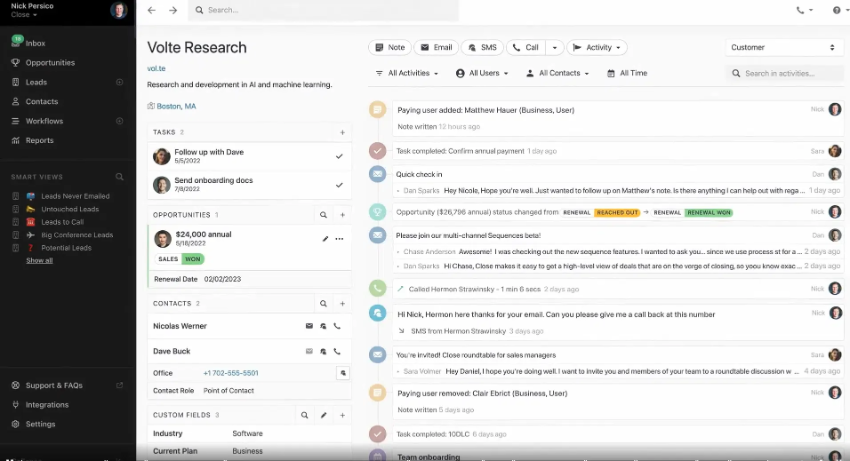Viewport: 850px width, 461px height.
Task: Email Dave Buck via envelope icon
Action: click(x=309, y=352)
